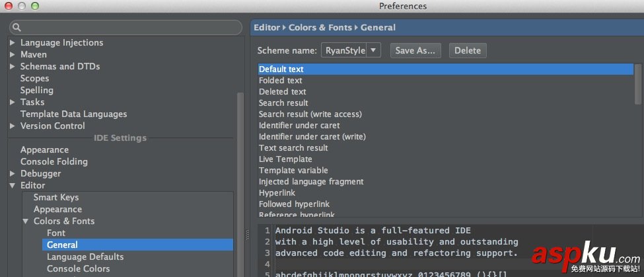Image resolution: width=644 pixels, height=277 pixels.
Task: Click the attributes list scrollbar
Action: (638, 84)
